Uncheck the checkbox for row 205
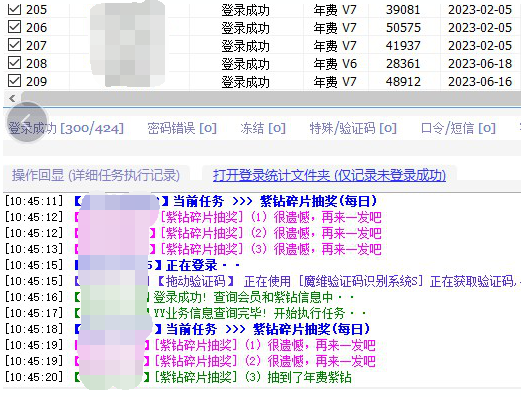521x397 pixels. click(14, 9)
